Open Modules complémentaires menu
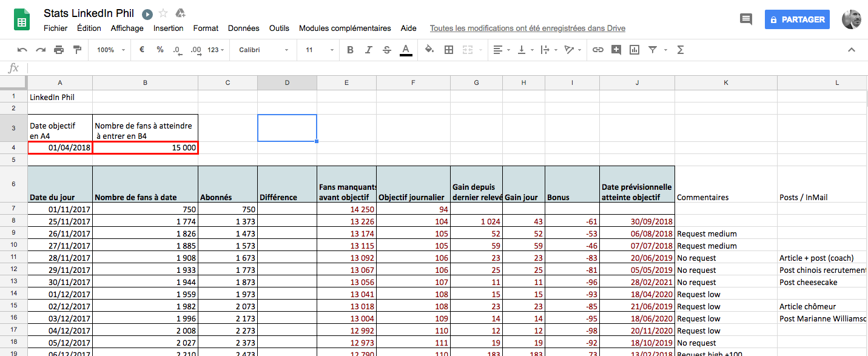 (345, 29)
